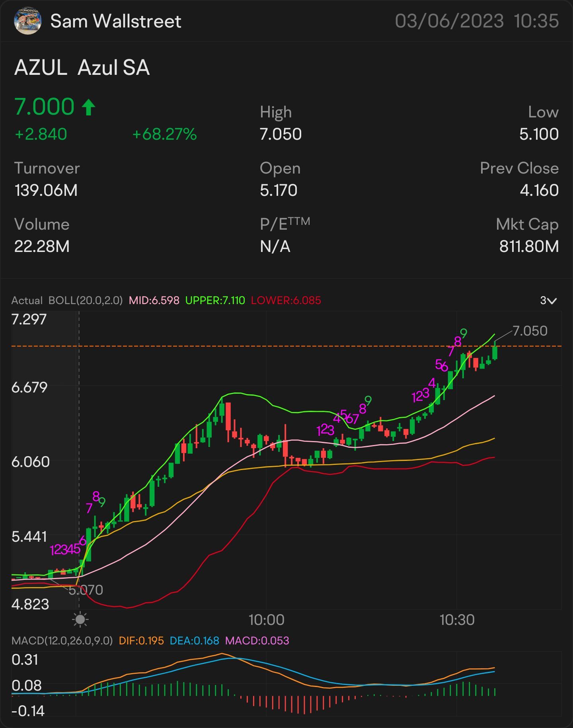Tap the MACD:0.053 value
573x728 pixels.
pos(257,641)
